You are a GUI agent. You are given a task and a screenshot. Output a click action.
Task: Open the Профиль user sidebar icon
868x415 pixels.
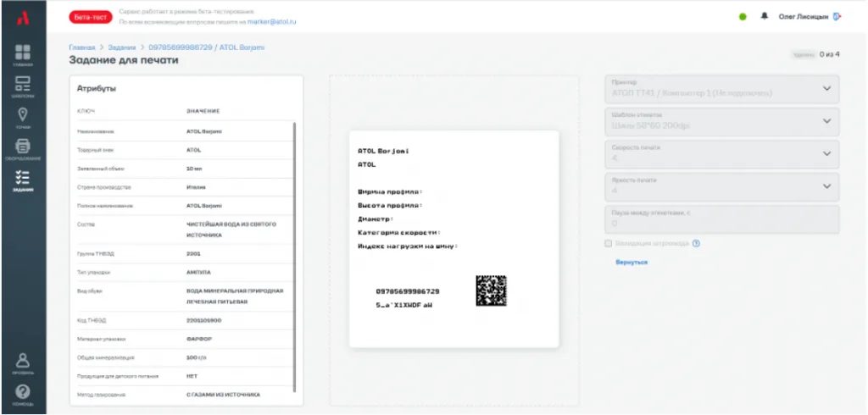(x=23, y=363)
